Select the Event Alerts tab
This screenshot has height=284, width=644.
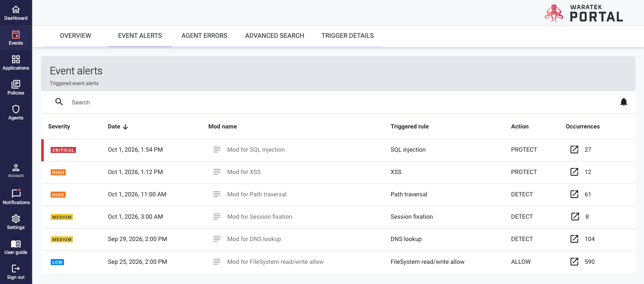[140, 36]
